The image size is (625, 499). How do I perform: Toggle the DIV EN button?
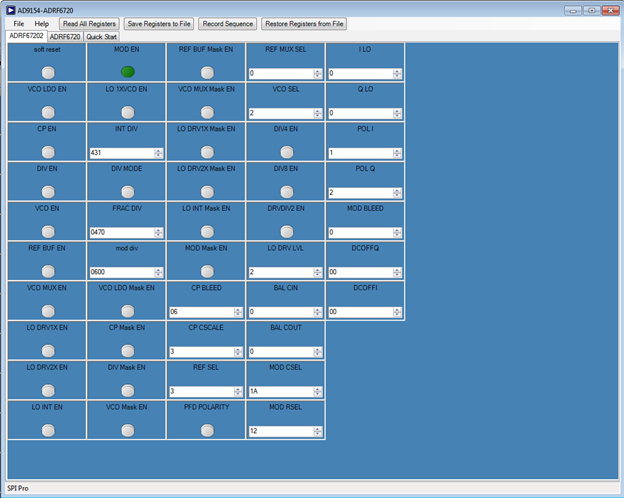tap(48, 192)
